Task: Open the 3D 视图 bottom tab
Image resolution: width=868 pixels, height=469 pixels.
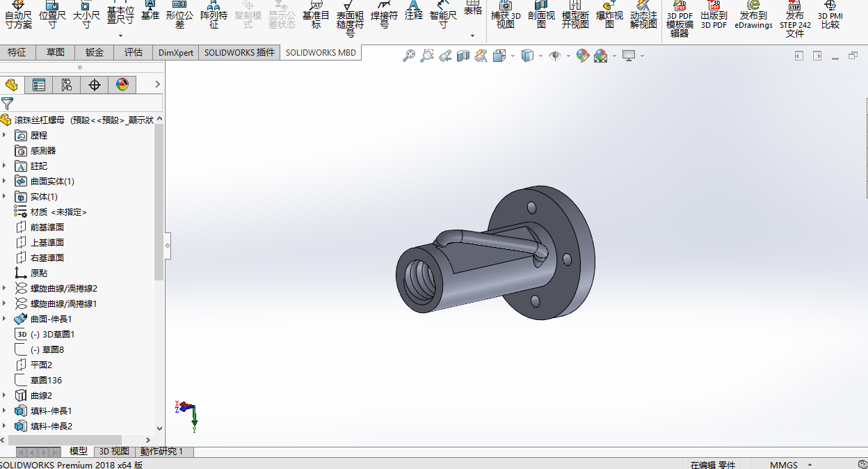Action: pyautogui.click(x=114, y=452)
